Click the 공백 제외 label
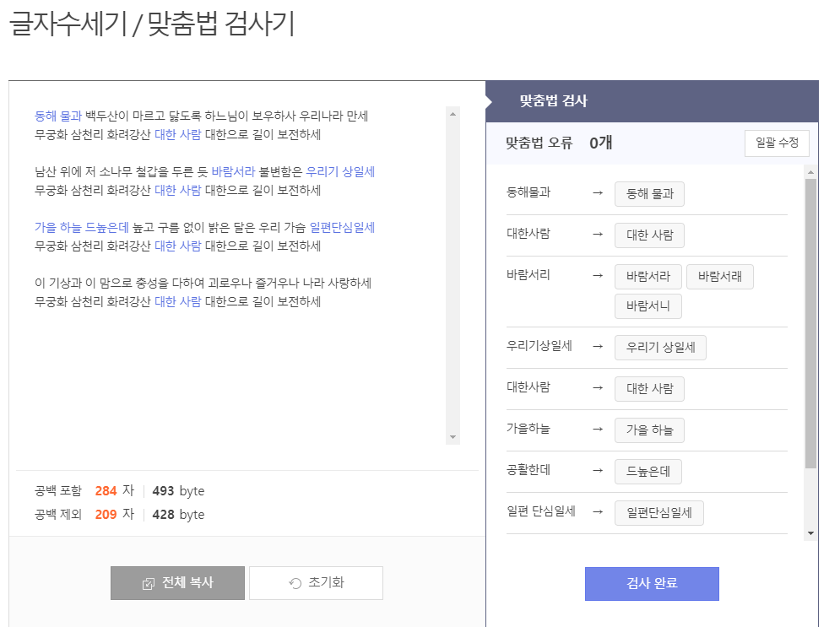The width and height of the screenshot is (840, 627). (x=58, y=515)
